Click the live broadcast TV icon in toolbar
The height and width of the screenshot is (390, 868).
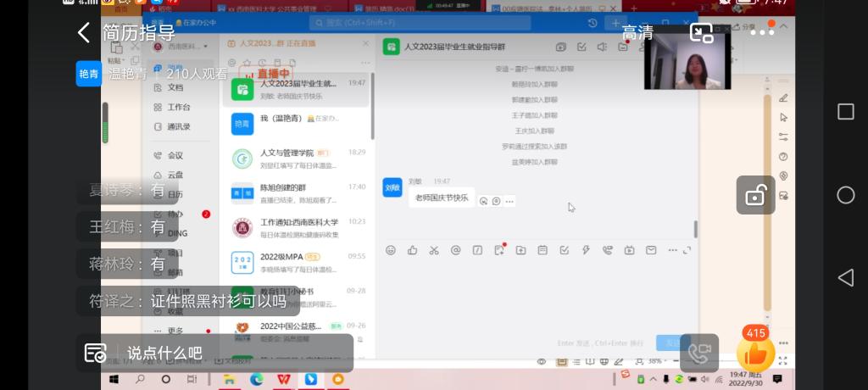(630, 250)
